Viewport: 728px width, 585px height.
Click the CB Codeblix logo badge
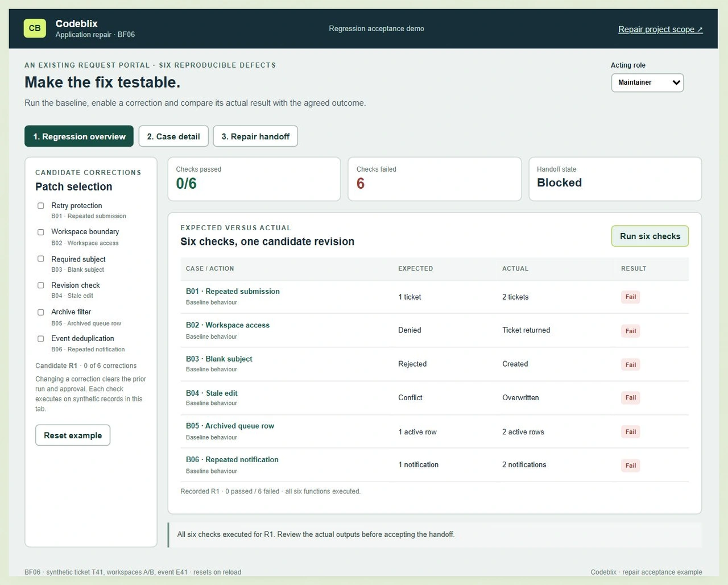coord(35,28)
